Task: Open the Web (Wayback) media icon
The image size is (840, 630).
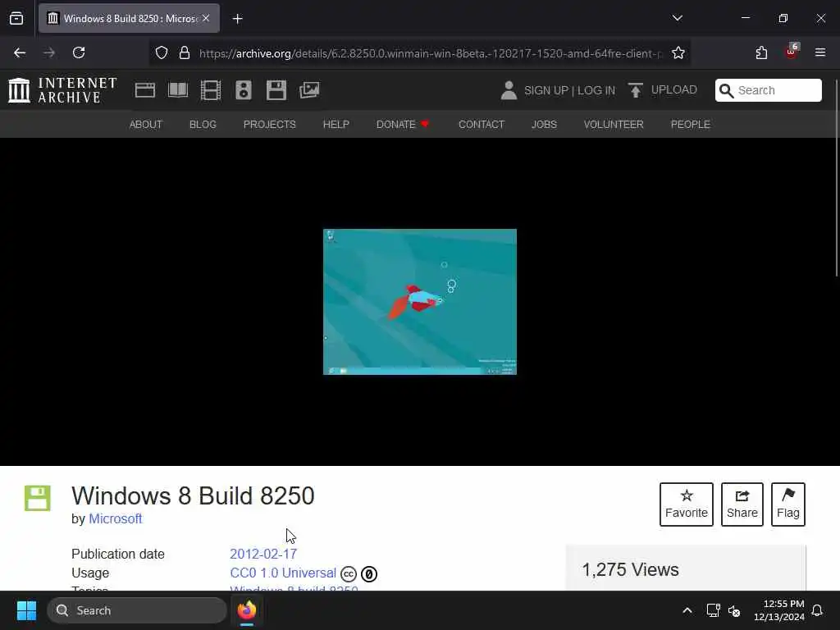Action: [144, 90]
